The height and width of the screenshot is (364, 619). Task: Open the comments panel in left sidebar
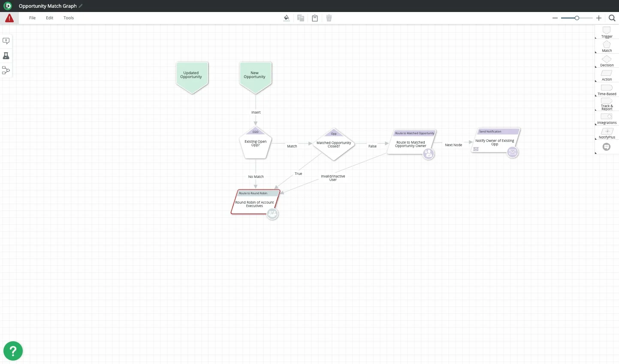6,41
